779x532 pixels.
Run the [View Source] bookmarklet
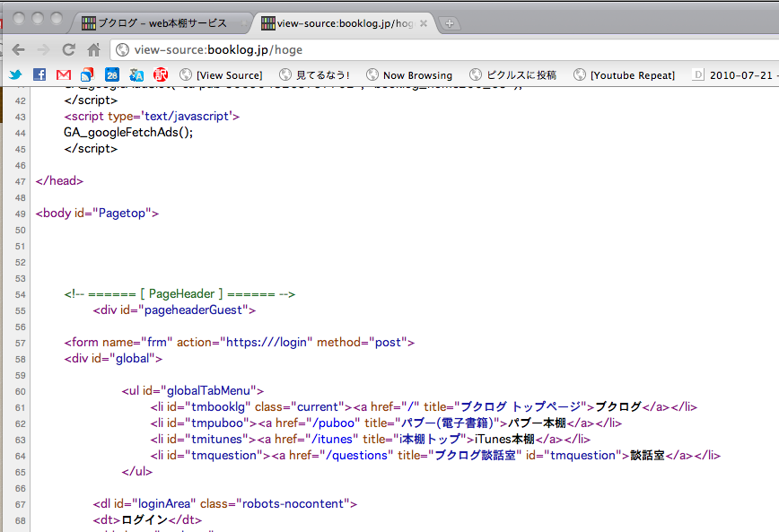221,74
